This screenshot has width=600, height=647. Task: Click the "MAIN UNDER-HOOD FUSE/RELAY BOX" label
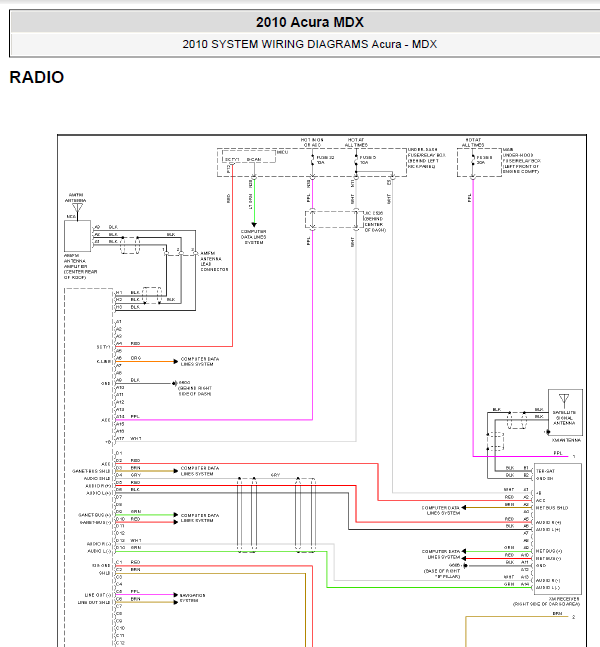[522, 161]
